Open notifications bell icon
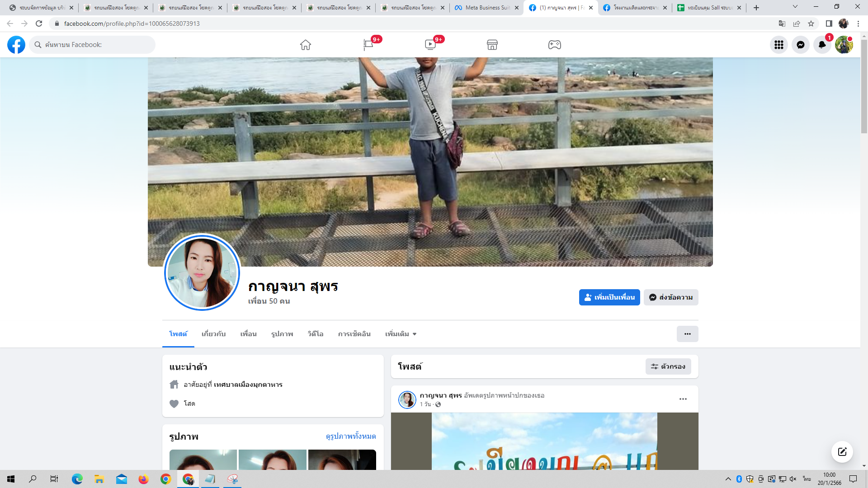Viewport: 868px width, 488px height. coord(822,45)
